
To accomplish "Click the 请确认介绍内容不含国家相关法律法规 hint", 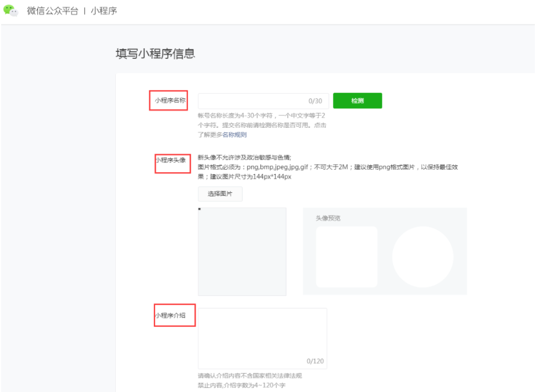I will pyautogui.click(x=250, y=376).
